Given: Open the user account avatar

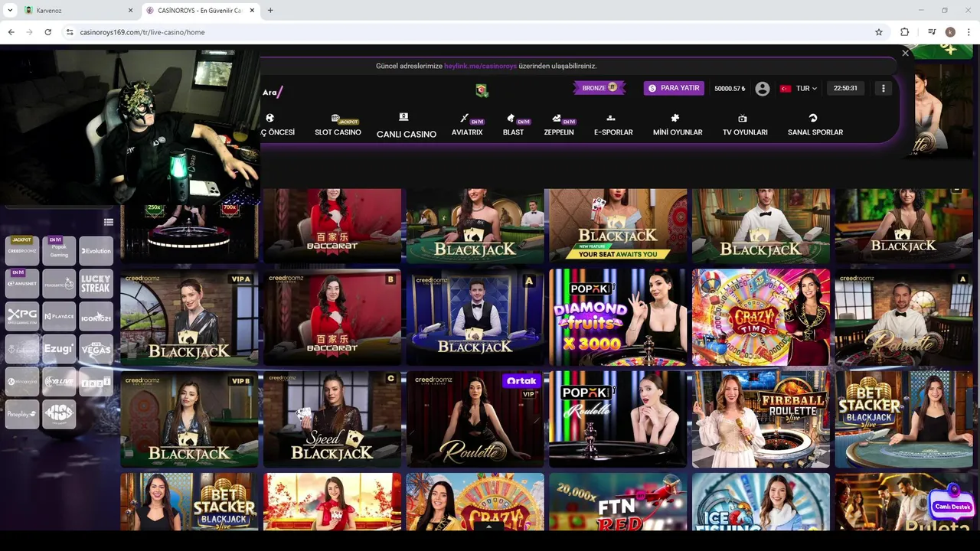Looking at the screenshot, I should 762,89.
